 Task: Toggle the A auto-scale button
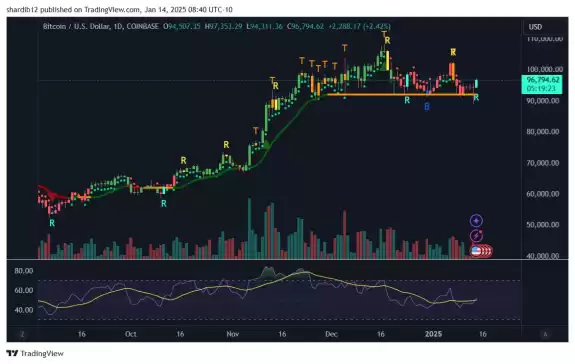pyautogui.click(x=545, y=334)
